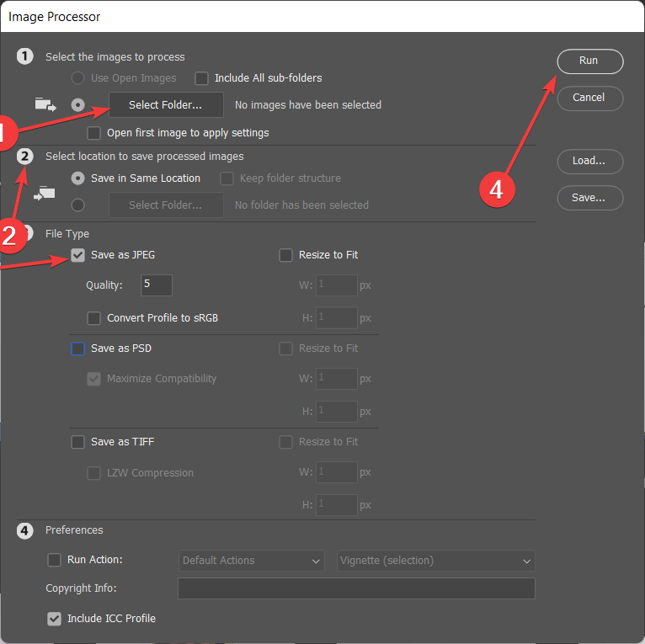This screenshot has width=645, height=644.
Task: Enable Convert Profile to sRGB
Action: (94, 318)
